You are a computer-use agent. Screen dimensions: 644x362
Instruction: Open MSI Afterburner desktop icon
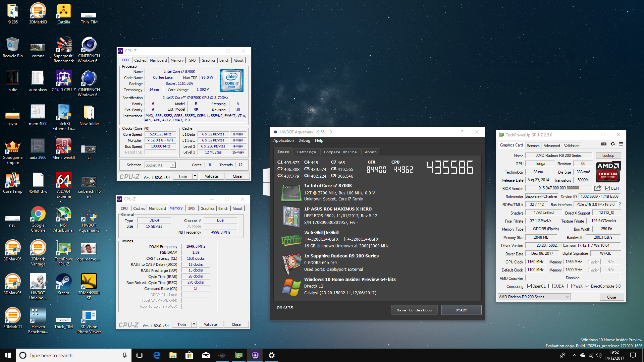(63, 219)
